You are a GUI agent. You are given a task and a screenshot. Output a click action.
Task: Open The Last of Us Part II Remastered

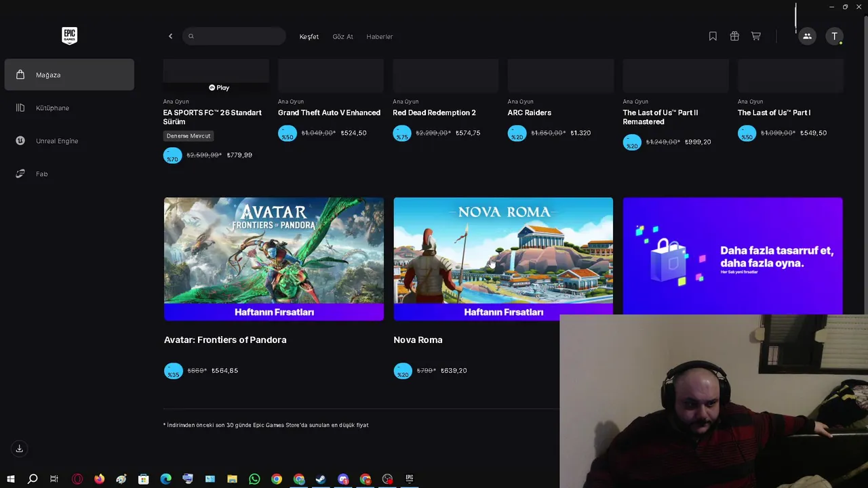pyautogui.click(x=660, y=117)
